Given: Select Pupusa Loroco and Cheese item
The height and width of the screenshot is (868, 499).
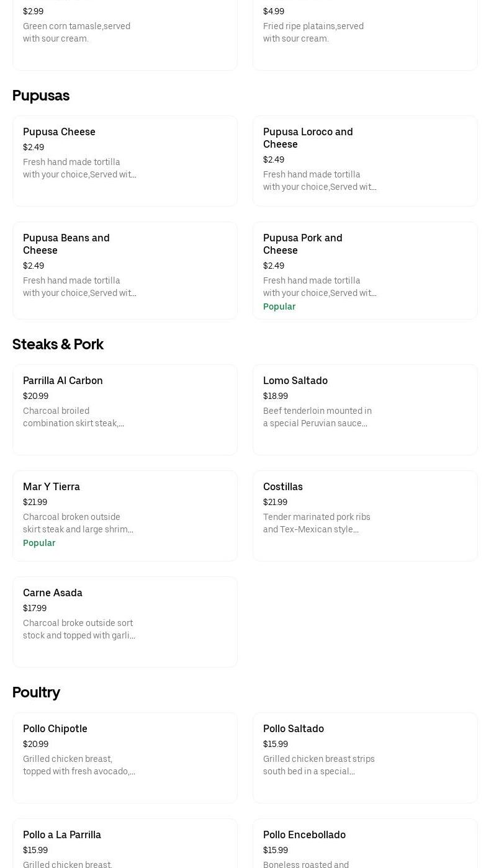Looking at the screenshot, I should (x=364, y=161).
